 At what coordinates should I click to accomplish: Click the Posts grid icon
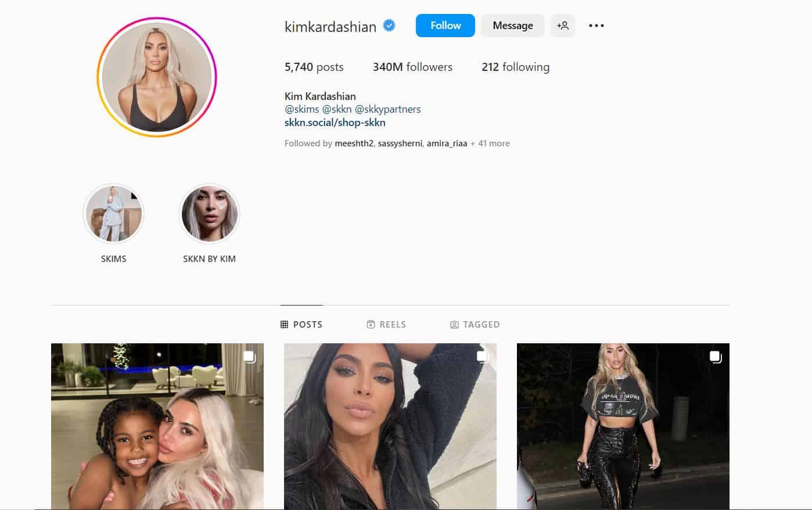pyautogui.click(x=284, y=324)
